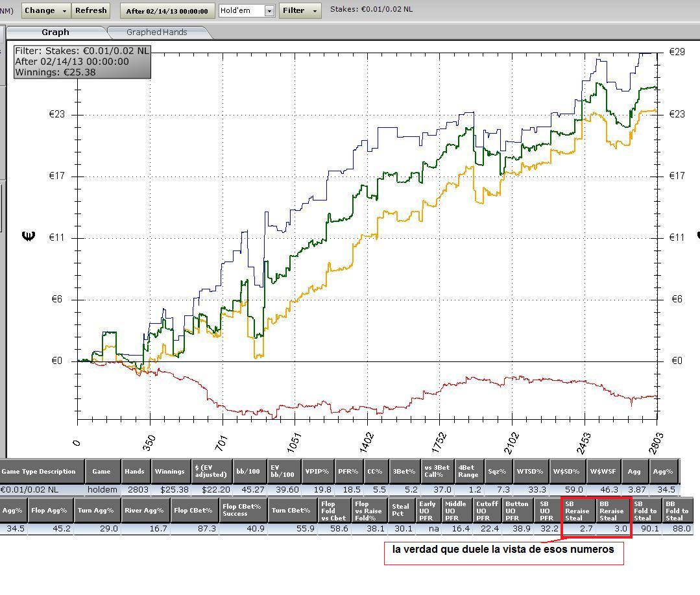Open the Change dropdown button
This screenshot has width=700, height=595.
tap(46, 10)
